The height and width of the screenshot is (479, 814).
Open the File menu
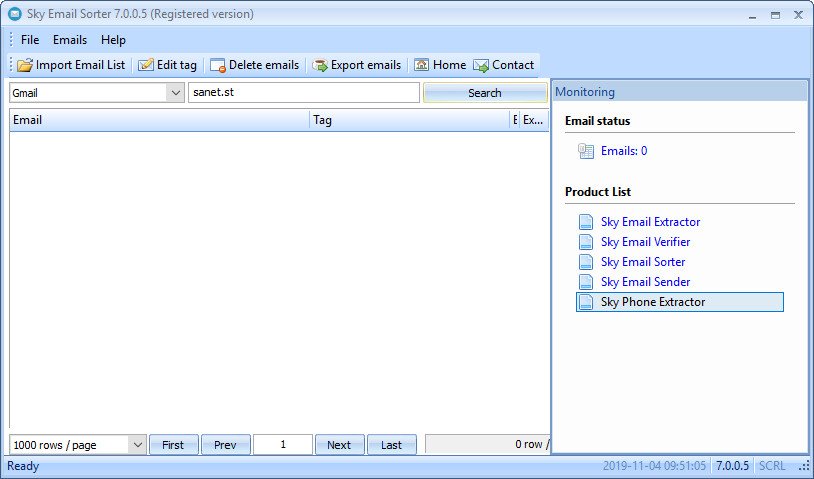[x=30, y=40]
